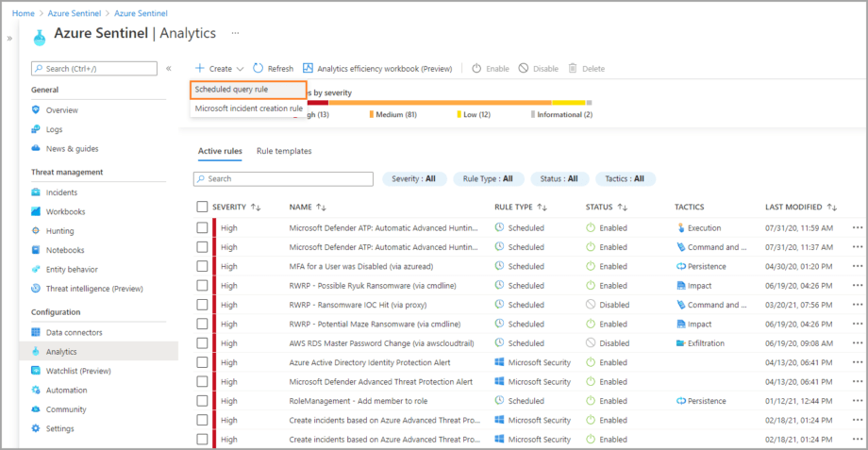The height and width of the screenshot is (450, 868).
Task: Click the Logs icon in sidebar
Action: tap(36, 129)
